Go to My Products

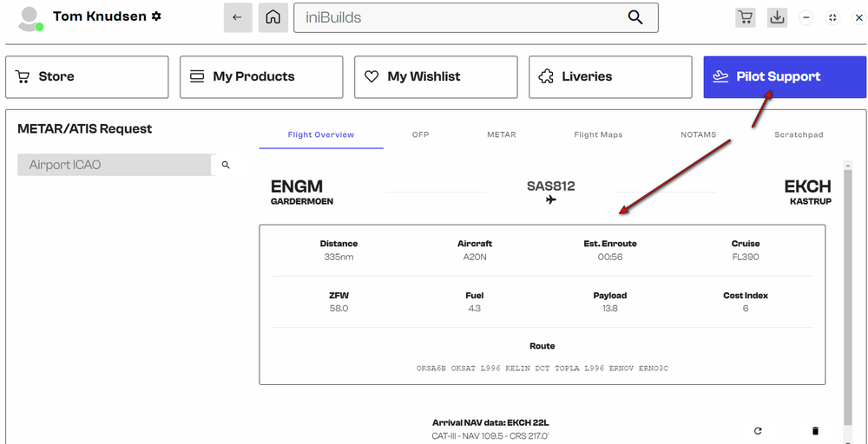261,77
